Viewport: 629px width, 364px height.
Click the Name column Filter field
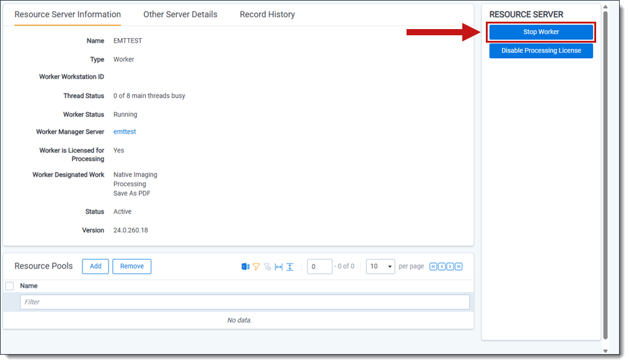[x=245, y=302]
